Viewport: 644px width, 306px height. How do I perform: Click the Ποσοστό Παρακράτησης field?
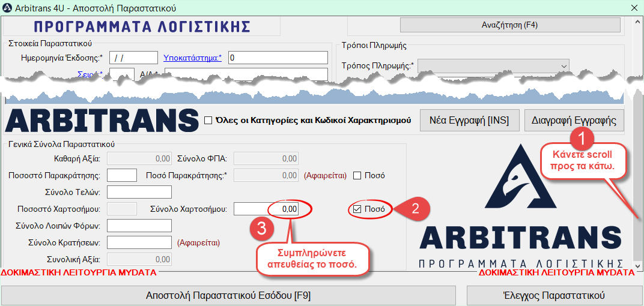coord(121,175)
